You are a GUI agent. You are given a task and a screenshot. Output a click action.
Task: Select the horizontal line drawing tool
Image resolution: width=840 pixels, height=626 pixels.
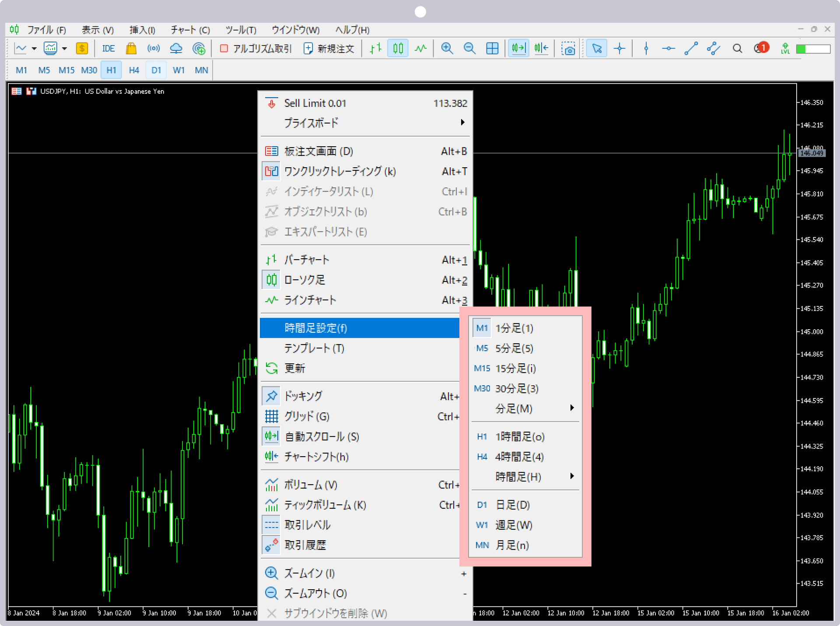[x=668, y=49]
